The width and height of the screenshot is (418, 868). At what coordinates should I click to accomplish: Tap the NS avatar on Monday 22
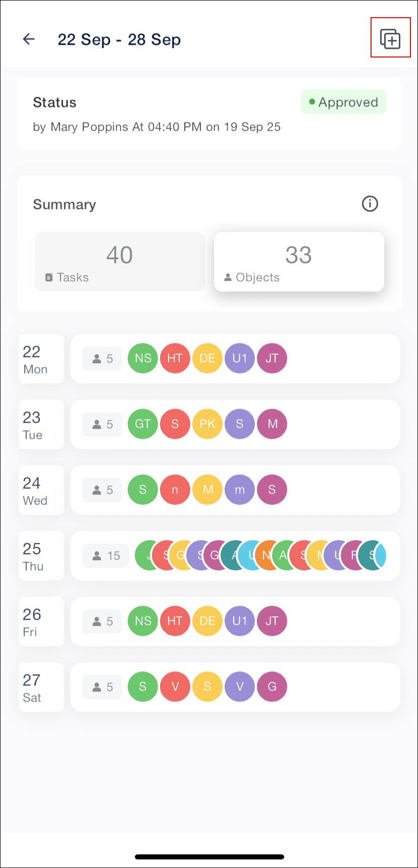[143, 359]
